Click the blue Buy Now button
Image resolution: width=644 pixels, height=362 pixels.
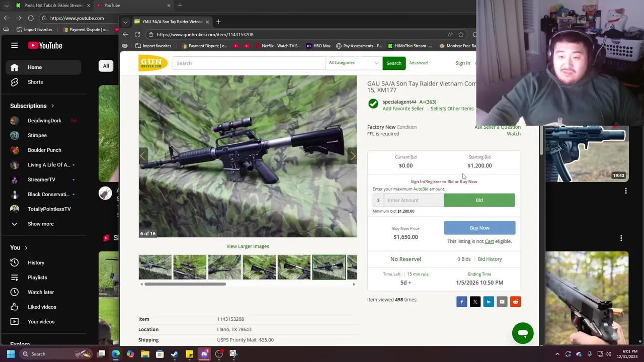click(x=479, y=228)
